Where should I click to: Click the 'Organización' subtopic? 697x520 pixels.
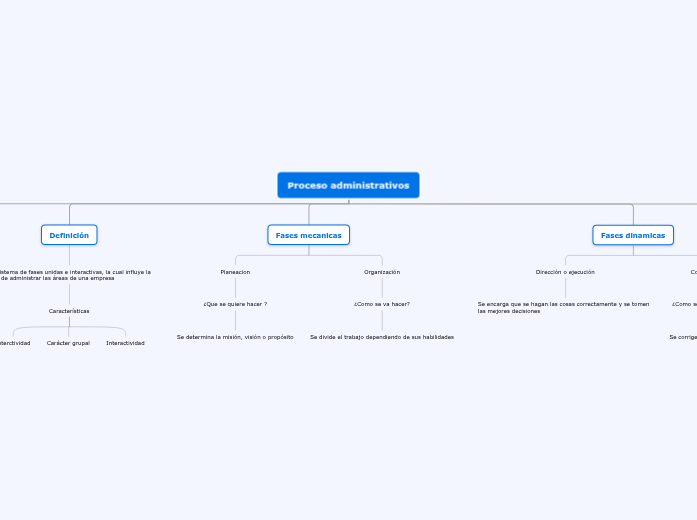(x=382, y=272)
